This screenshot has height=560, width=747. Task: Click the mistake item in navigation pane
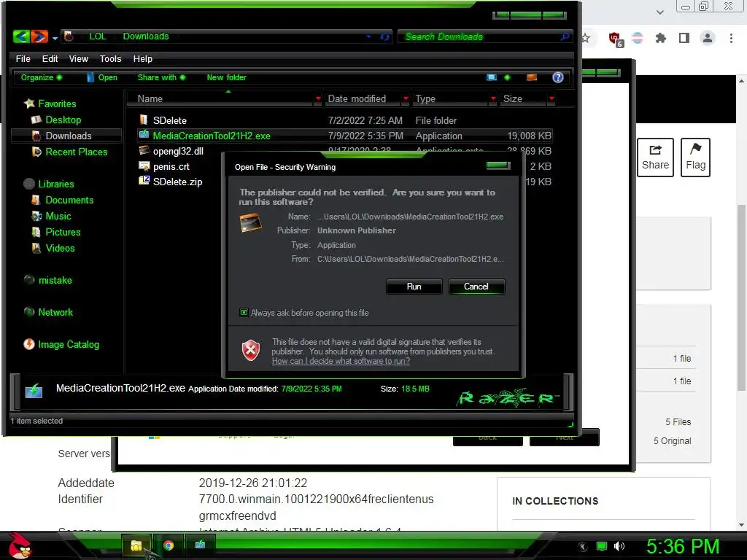[x=55, y=280]
